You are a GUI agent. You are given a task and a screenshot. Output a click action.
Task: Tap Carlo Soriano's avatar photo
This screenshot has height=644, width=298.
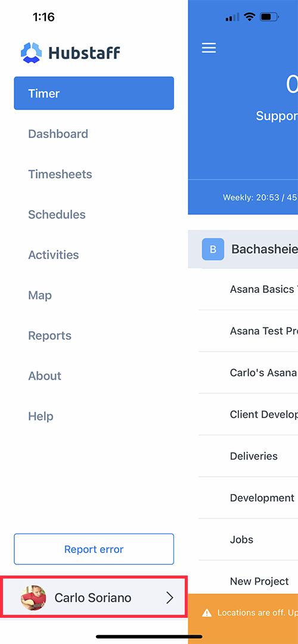[33, 598]
